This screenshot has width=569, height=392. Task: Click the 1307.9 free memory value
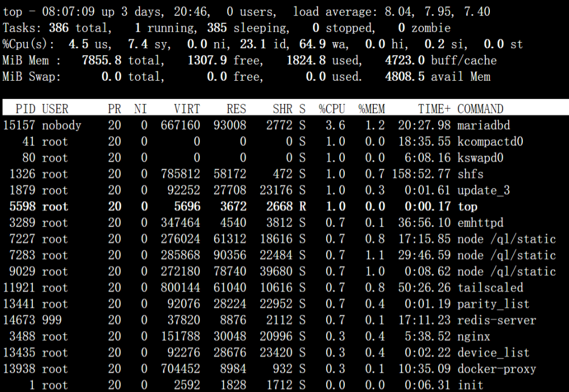pos(207,60)
